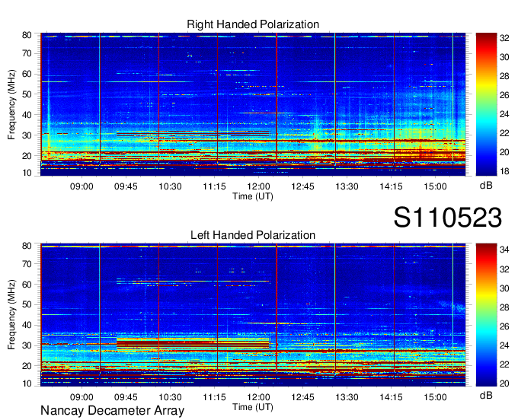This screenshot has height=420, width=518.
Task: Click the 40 MHz tick of Right Handed plot
Action: tap(27, 115)
